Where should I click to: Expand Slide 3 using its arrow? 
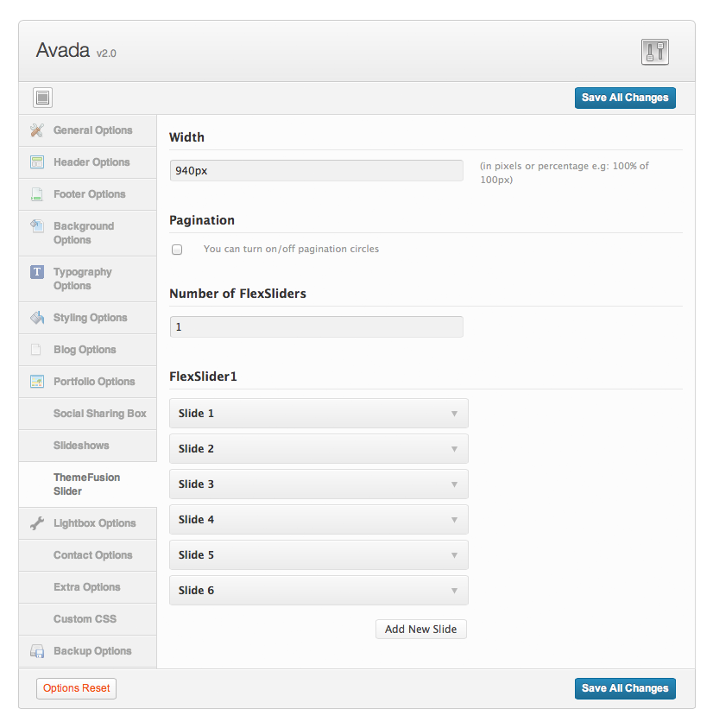click(x=454, y=484)
